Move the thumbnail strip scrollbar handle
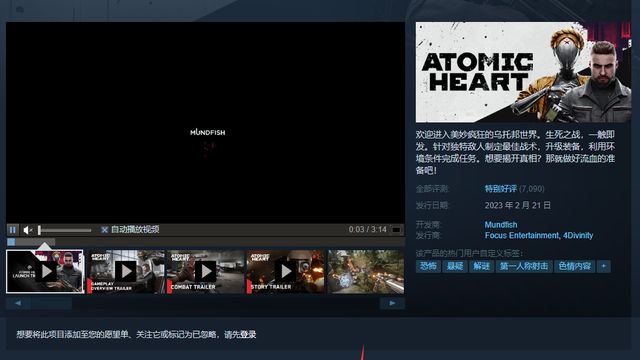 pyautogui.click(x=51, y=303)
